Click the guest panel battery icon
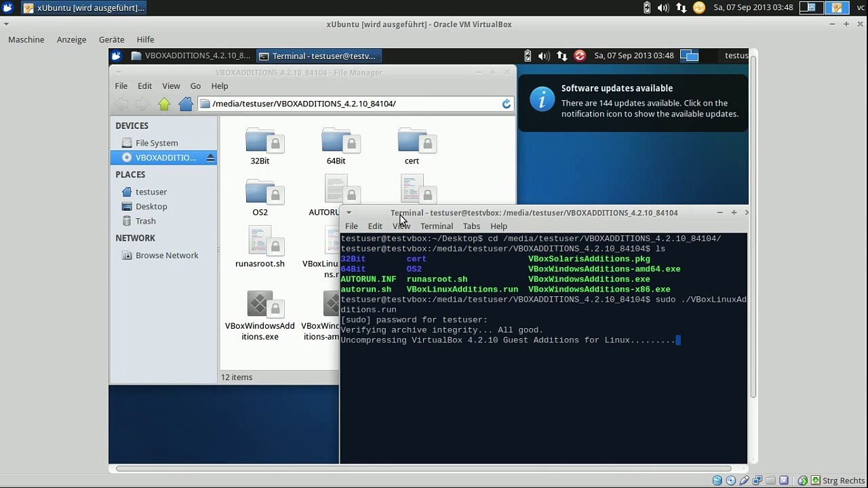Viewport: 868px width, 488px height. point(528,56)
